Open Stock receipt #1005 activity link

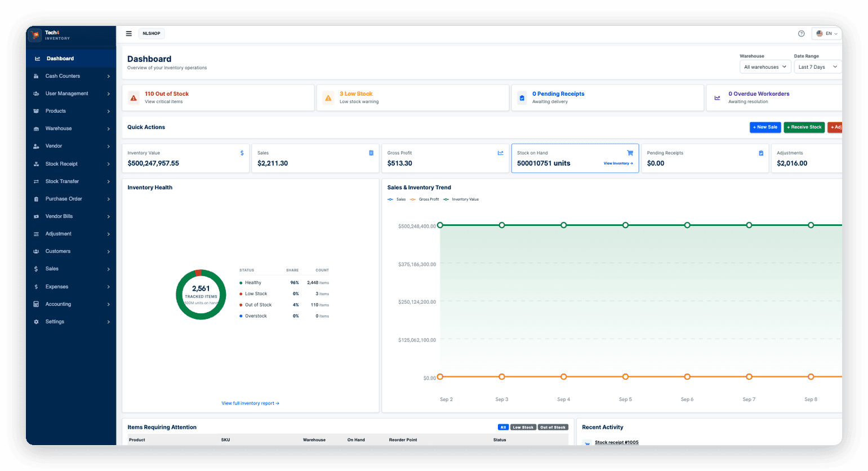[x=616, y=442]
